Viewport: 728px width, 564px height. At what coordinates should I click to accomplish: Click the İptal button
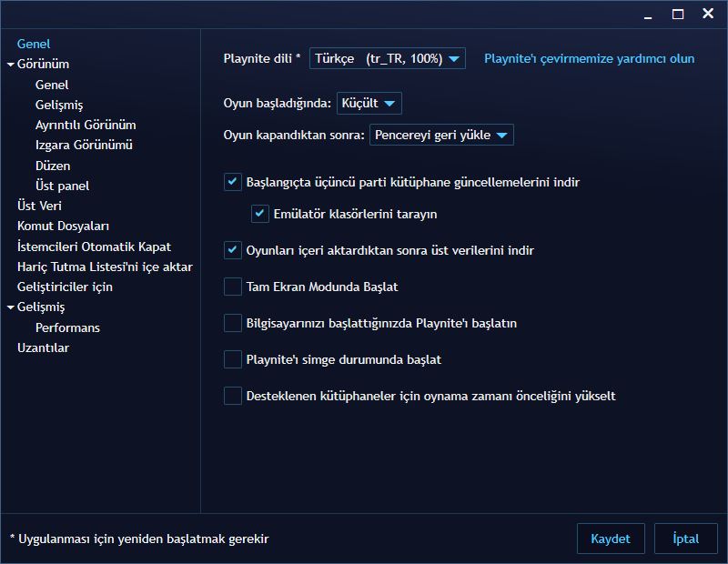[686, 539]
